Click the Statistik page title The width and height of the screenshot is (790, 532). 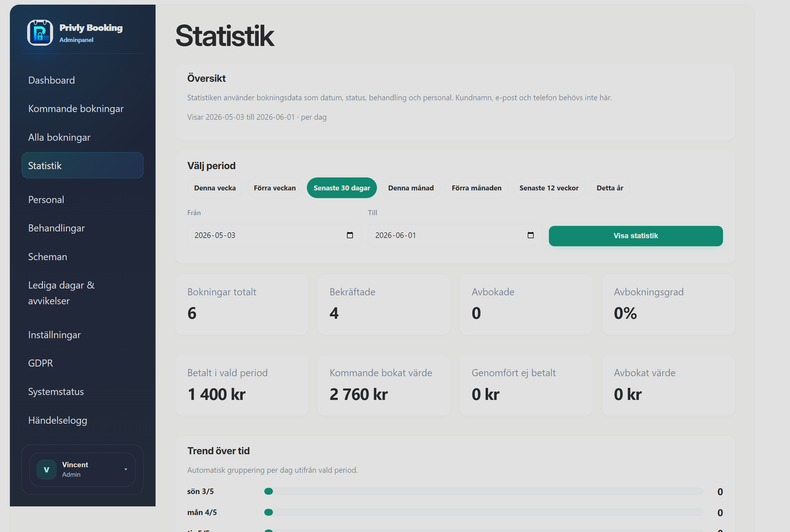(224, 35)
